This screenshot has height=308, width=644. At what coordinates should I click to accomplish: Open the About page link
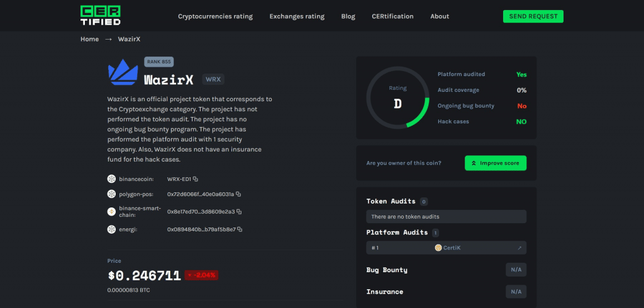(x=440, y=16)
